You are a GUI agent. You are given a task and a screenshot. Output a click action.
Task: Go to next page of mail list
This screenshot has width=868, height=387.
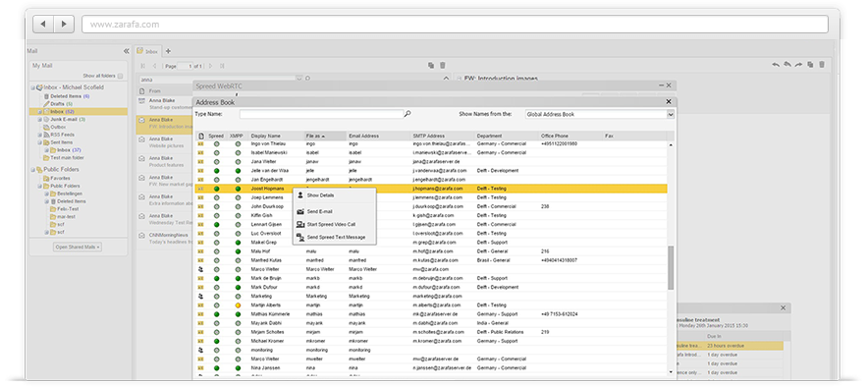pos(210,66)
